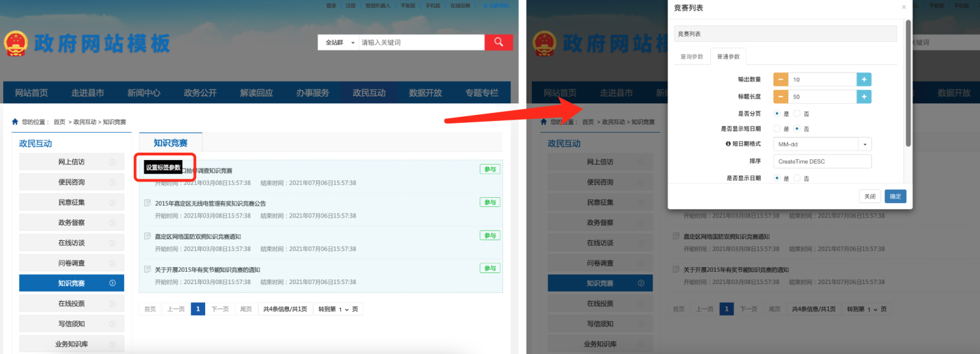This screenshot has height=354, width=980.
Task: Click the arrow icon beside 便民咨询, left page
Action: pyautogui.click(x=112, y=182)
